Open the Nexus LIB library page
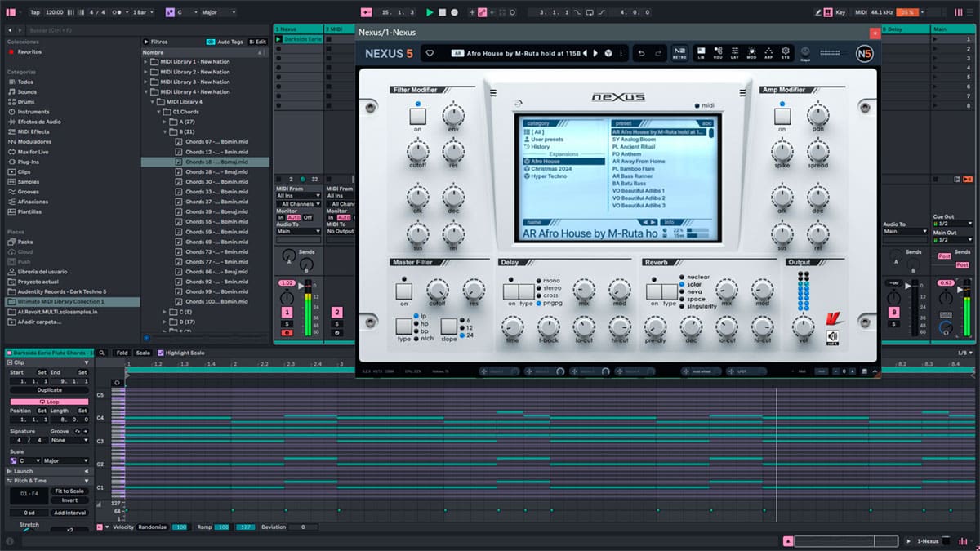This screenshot has height=551, width=980. point(702,53)
